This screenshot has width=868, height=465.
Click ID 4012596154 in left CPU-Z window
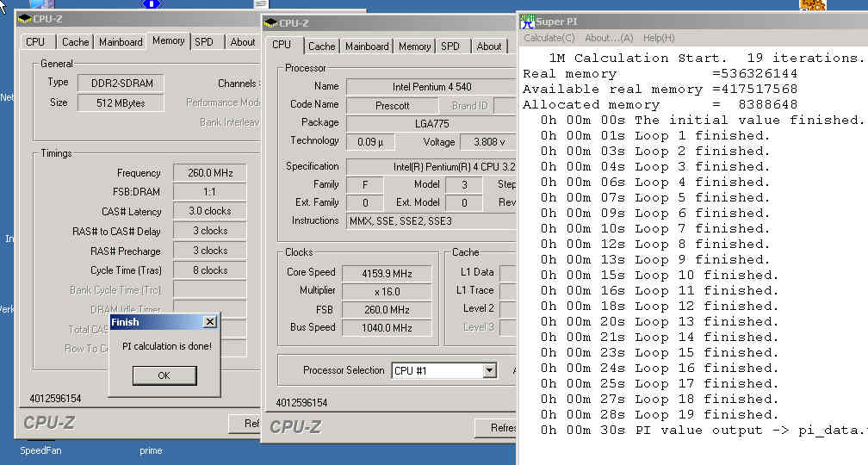click(x=55, y=399)
